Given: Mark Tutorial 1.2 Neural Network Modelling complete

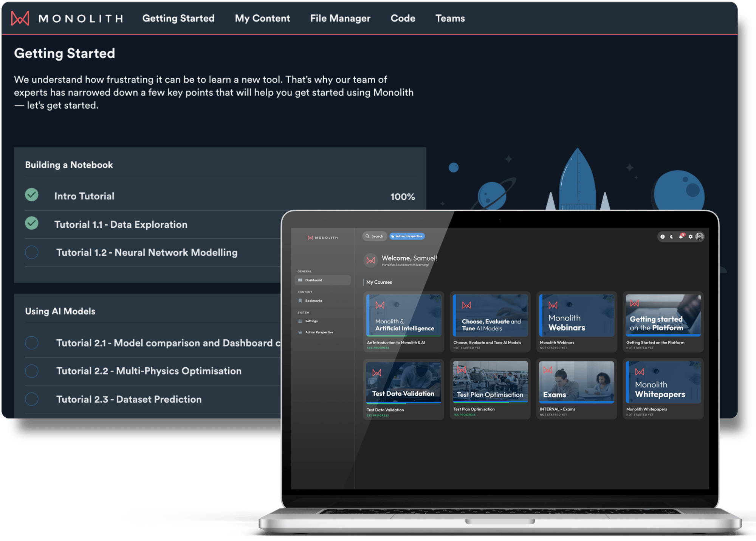Looking at the screenshot, I should pyautogui.click(x=32, y=252).
